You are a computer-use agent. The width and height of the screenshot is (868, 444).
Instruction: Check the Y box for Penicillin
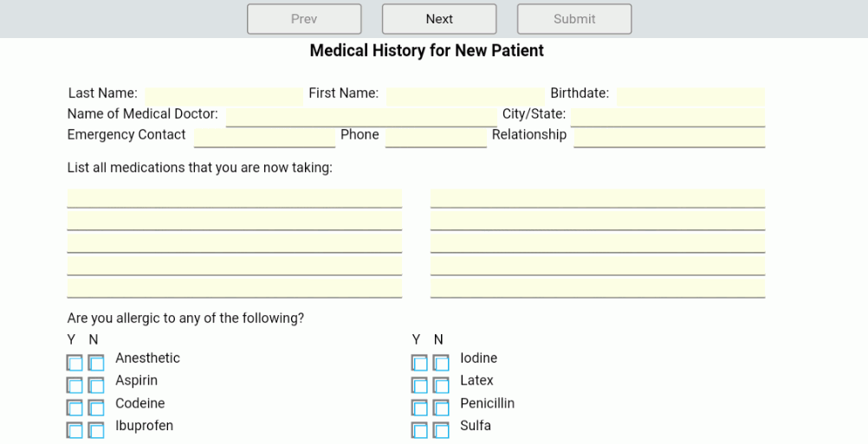[419, 408]
